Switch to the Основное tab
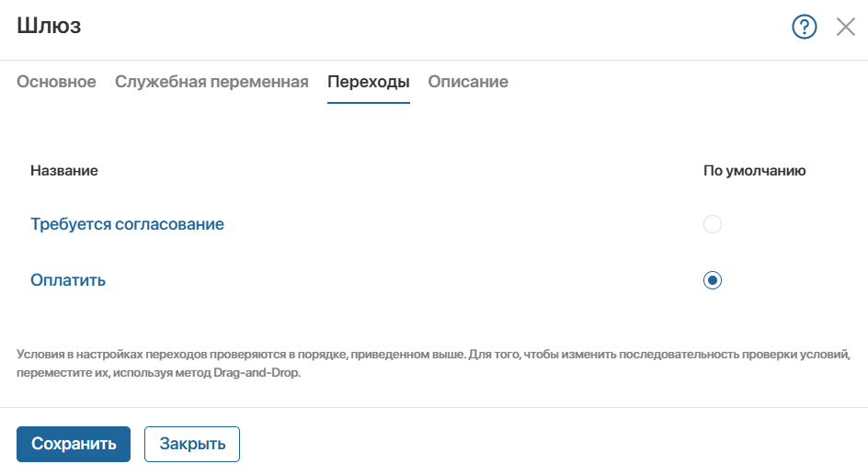The height and width of the screenshot is (475, 868). (56, 82)
